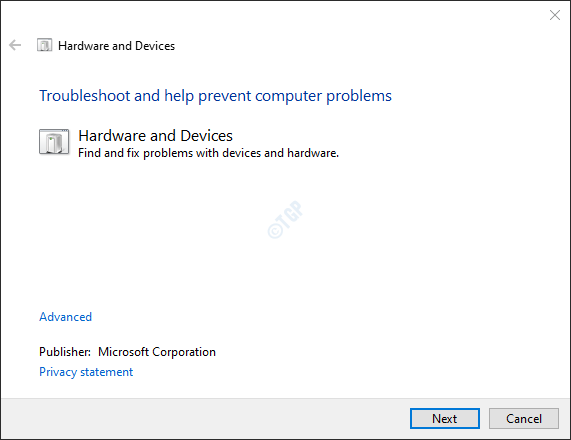Cancel the Hardware and Devices troubleshooter
Screen dimensions: 571x440
pyautogui.click(x=524, y=419)
